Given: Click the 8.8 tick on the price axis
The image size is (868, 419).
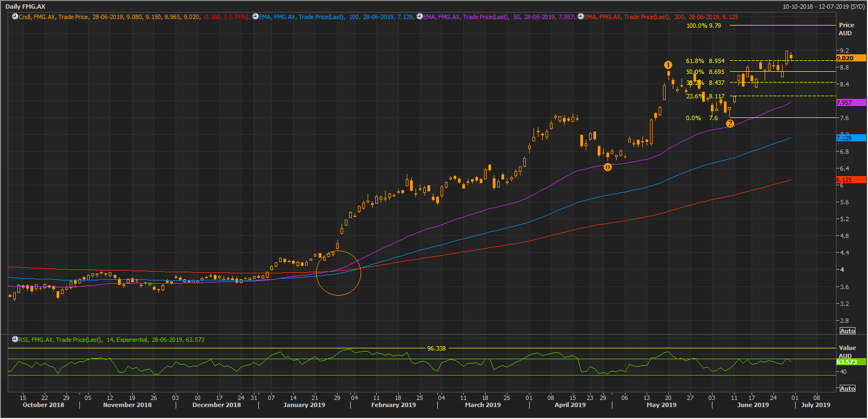Looking at the screenshot, I should tap(844, 68).
